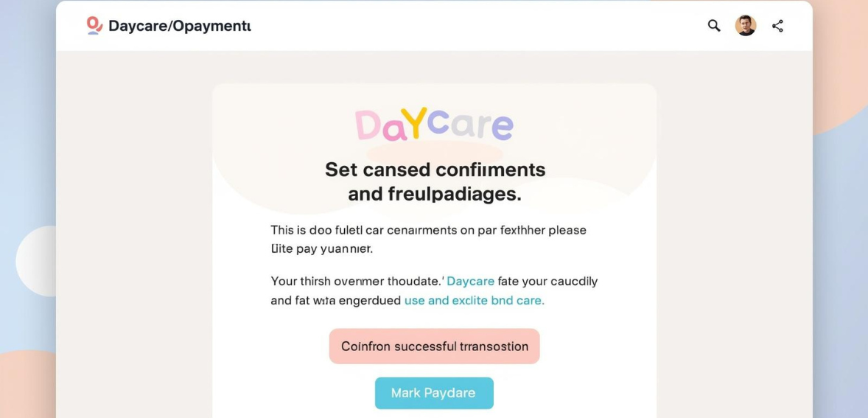Click the "and freulpadiages." heading line
The image size is (868, 418).
pyautogui.click(x=434, y=194)
